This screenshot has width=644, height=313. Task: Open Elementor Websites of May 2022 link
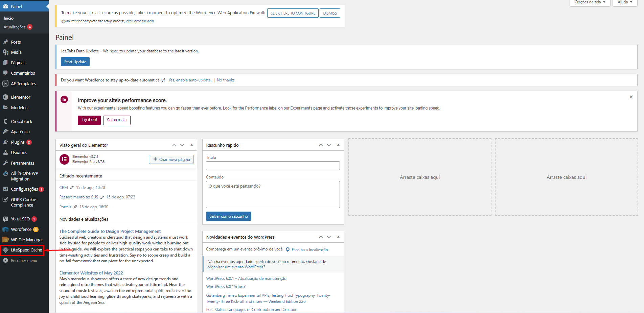coord(91,273)
